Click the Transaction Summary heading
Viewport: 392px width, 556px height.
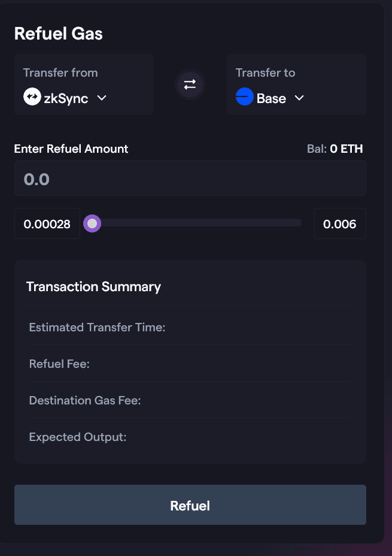(93, 286)
